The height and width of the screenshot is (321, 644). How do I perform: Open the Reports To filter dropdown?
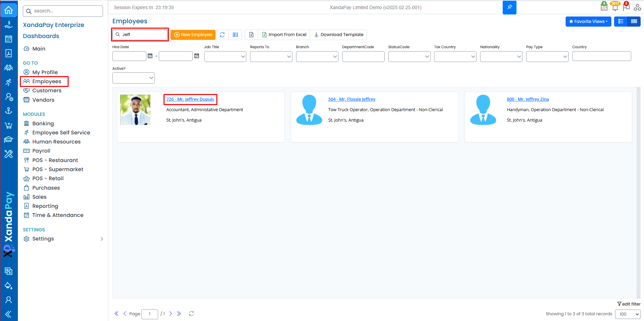pos(271,57)
